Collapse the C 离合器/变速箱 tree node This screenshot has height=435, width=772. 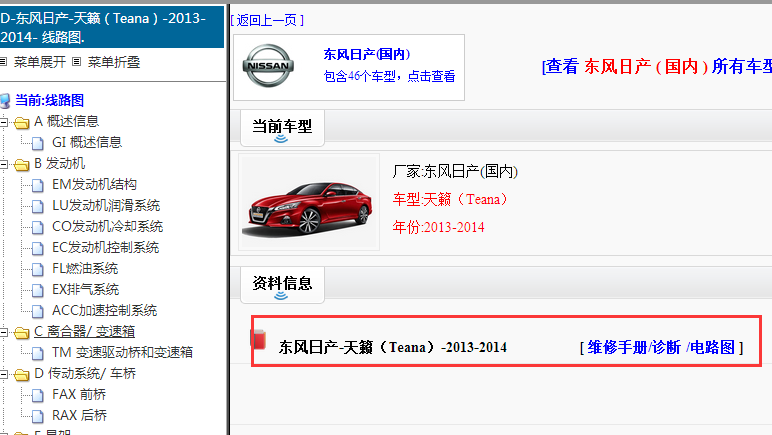point(4,332)
